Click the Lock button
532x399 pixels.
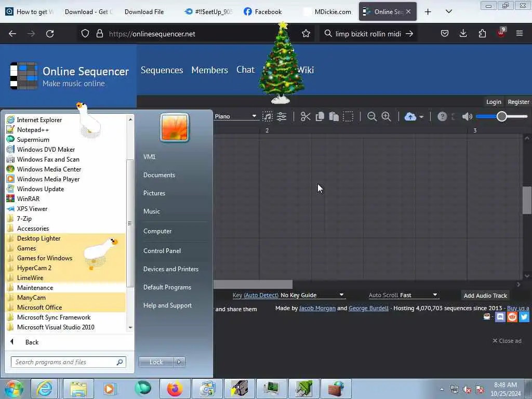point(156,362)
